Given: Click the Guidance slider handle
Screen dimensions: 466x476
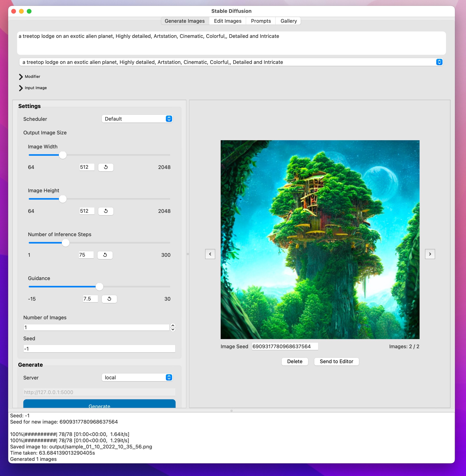Looking at the screenshot, I should (x=99, y=287).
